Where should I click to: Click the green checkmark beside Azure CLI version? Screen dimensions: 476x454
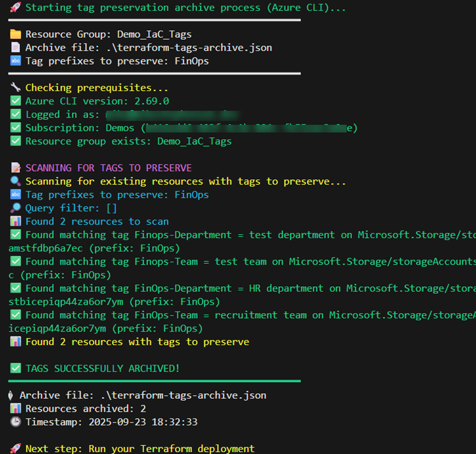coord(15,101)
